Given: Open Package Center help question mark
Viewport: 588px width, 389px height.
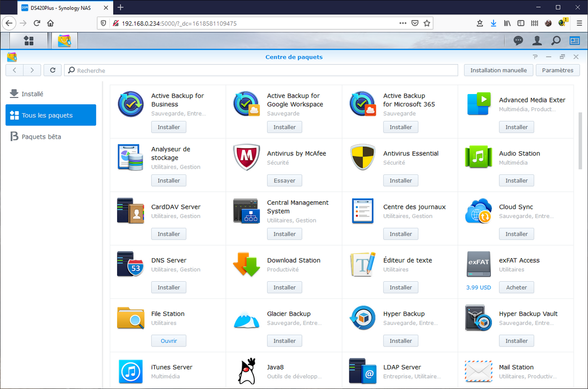Looking at the screenshot, I should [536, 57].
